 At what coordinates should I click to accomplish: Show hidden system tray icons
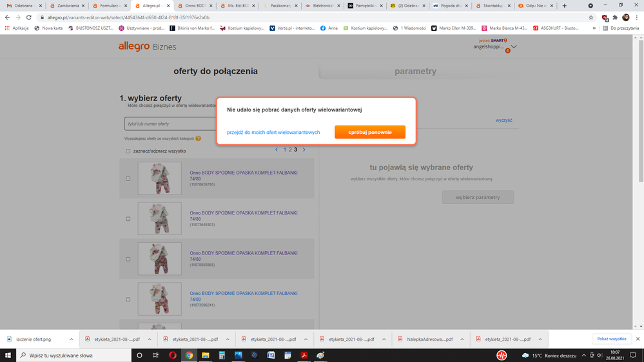click(x=583, y=356)
